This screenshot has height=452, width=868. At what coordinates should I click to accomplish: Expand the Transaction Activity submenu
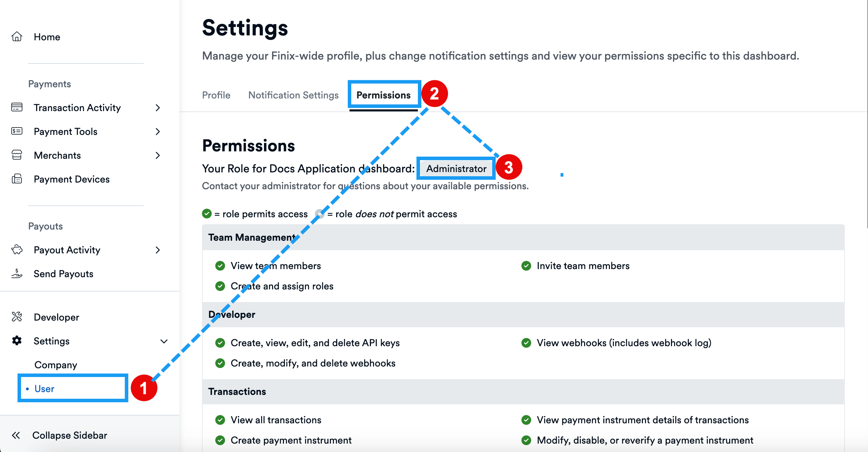pos(158,108)
